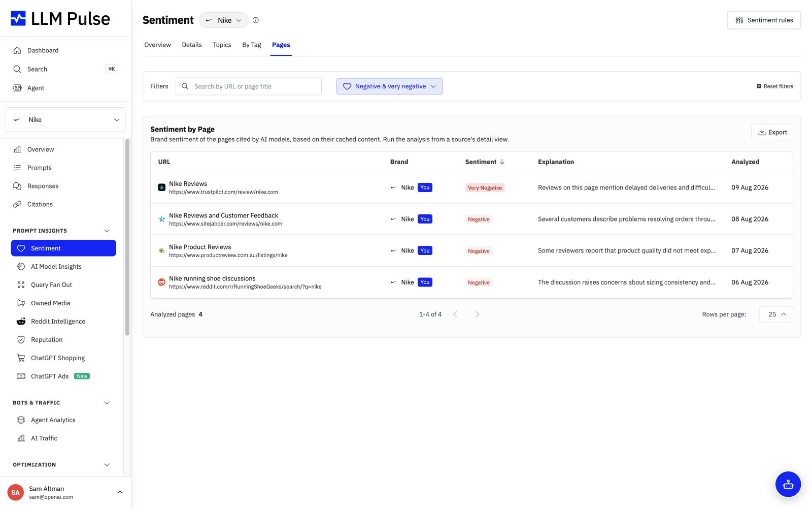Click the Reddit favicon on running shoe row
This screenshot has height=508, width=812.
point(161,282)
